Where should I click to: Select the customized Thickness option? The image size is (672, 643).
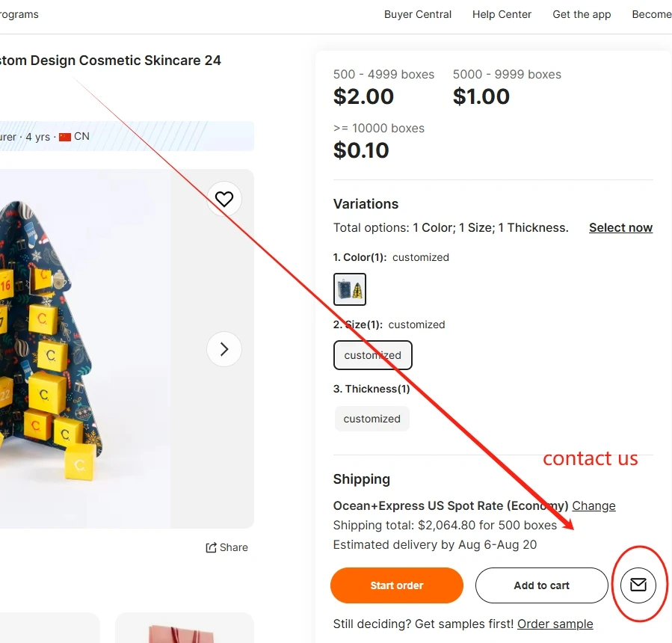pos(372,419)
